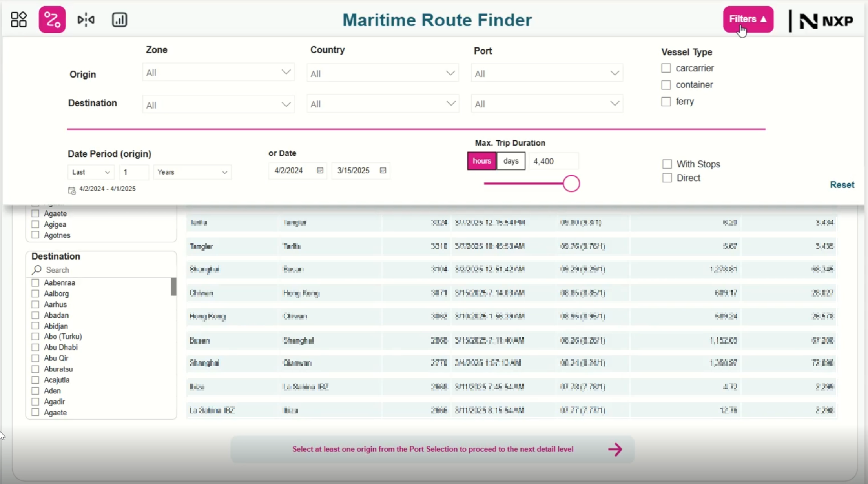Open the Years period unit dropdown
The width and height of the screenshot is (868, 484).
click(x=192, y=172)
